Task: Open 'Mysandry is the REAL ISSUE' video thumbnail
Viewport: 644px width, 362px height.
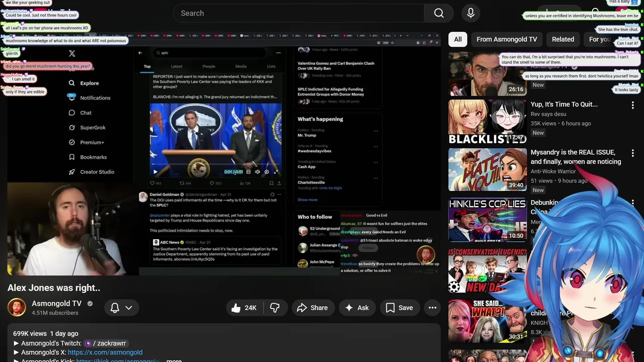Action: coord(488,169)
